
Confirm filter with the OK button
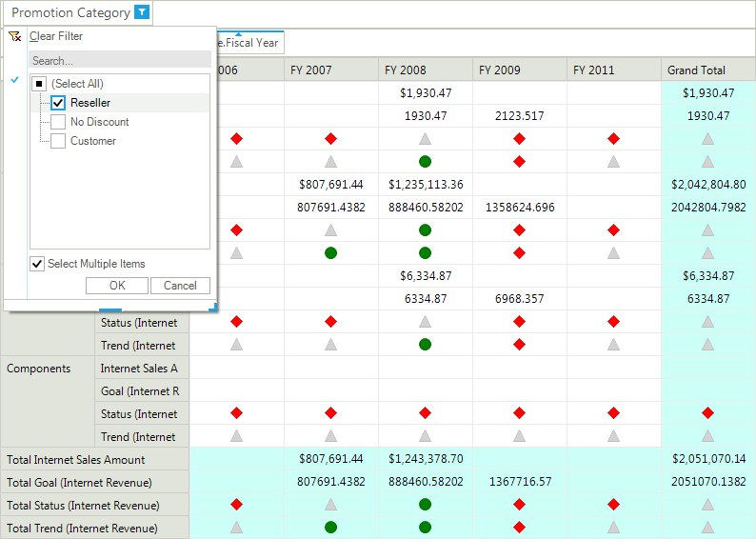pyautogui.click(x=117, y=286)
